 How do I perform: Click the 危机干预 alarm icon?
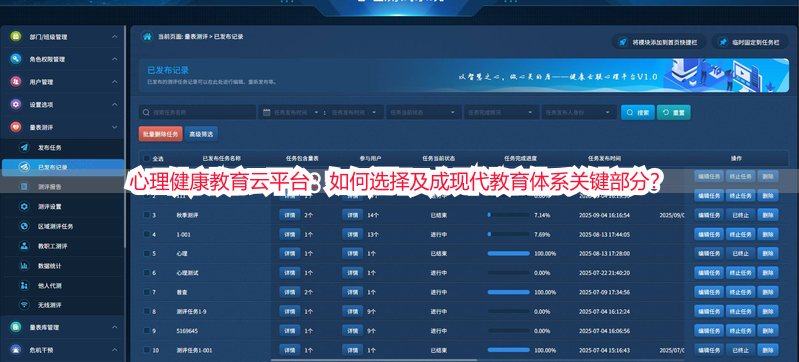pyautogui.click(x=16, y=350)
